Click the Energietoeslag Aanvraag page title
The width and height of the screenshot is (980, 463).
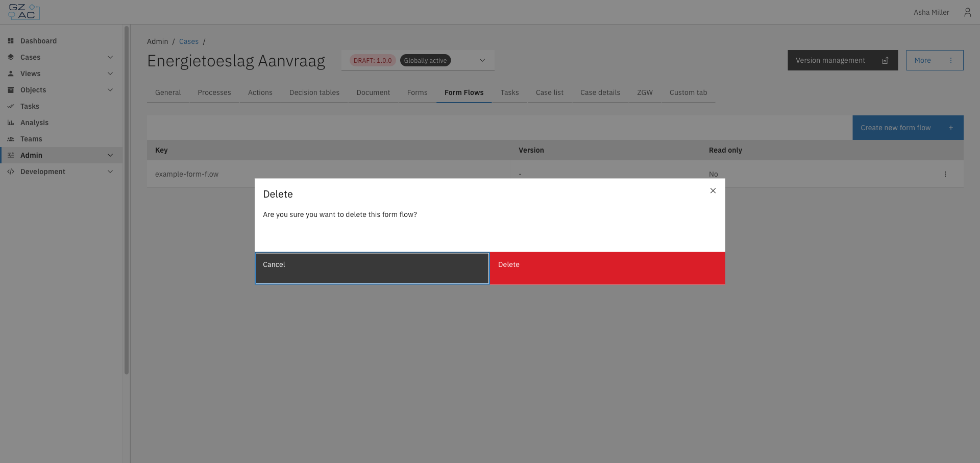236,61
